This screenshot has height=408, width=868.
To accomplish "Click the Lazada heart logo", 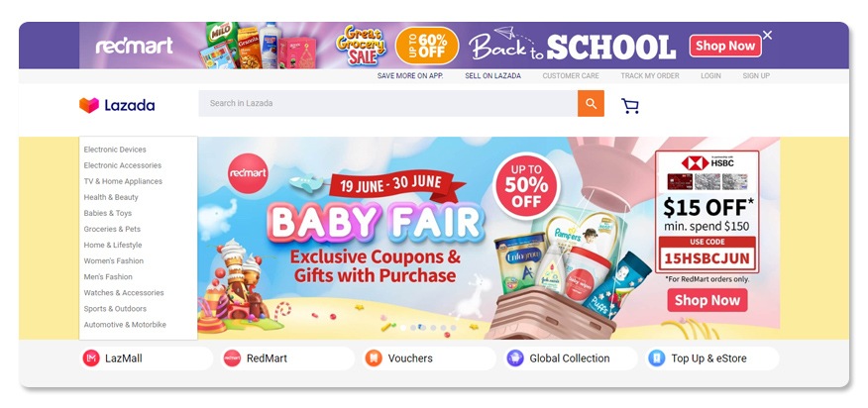I will 89,105.
